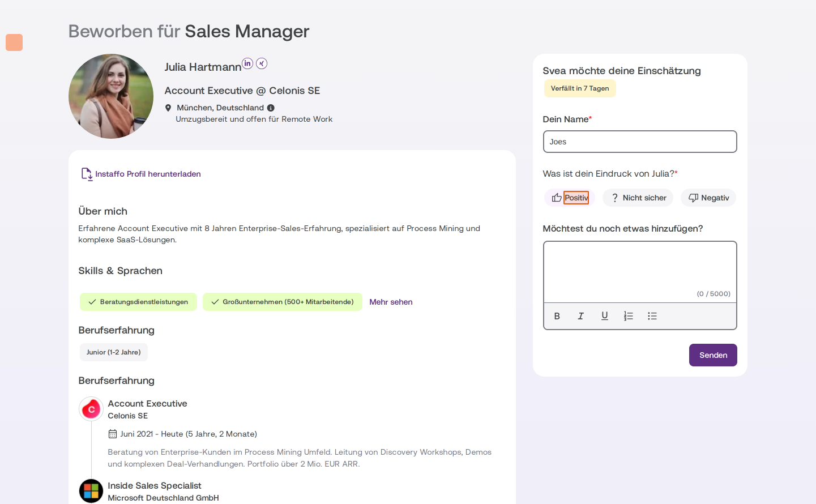Image resolution: width=816 pixels, height=504 pixels.
Task: Toggle bold formatting in the comment editor
Action: click(557, 316)
